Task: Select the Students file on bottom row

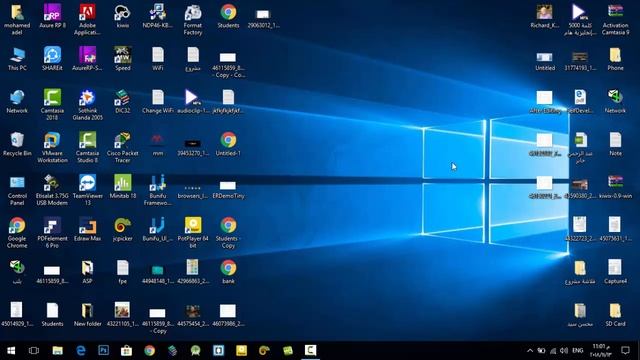Action: coord(52,315)
